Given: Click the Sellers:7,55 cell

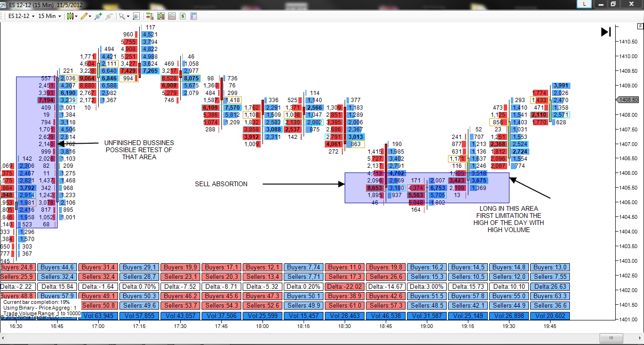Looking at the screenshot, I should tap(549, 277).
